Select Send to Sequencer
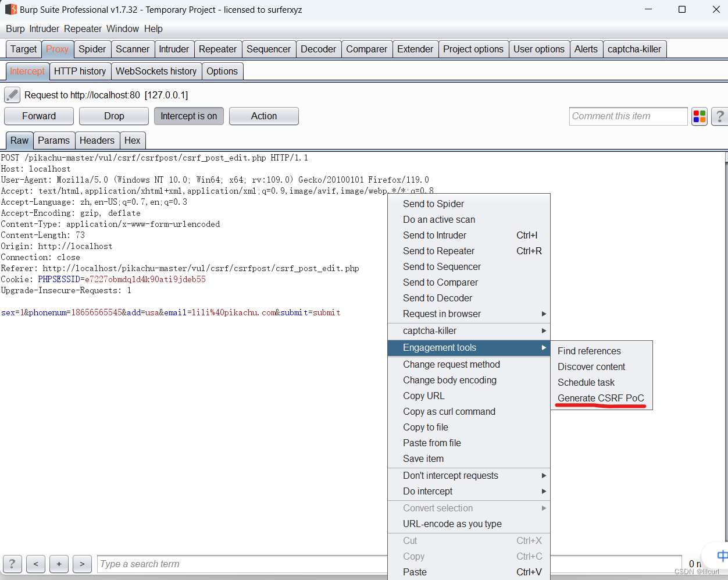Viewport: 728px width, 580px height. 469,266
